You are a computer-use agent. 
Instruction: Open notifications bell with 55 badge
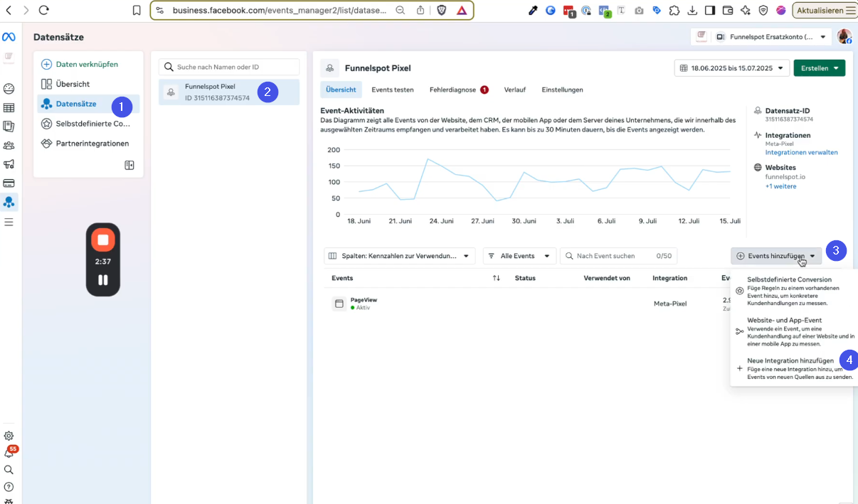tap(9, 453)
